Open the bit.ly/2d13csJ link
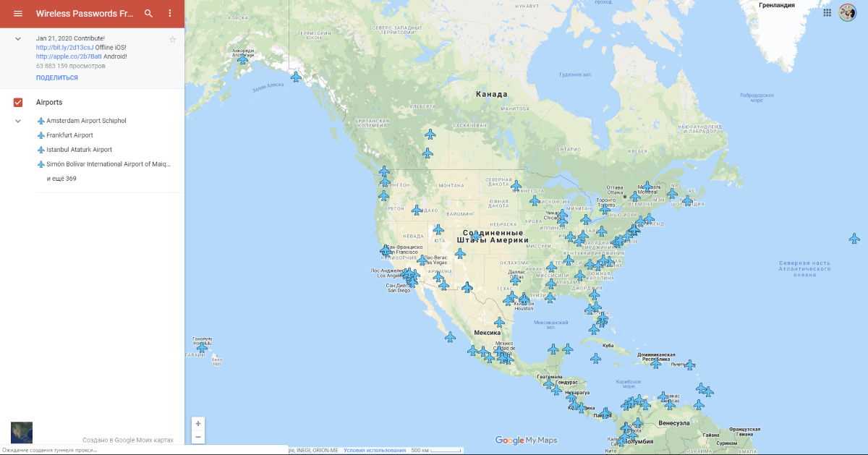The image size is (868, 455). [65, 47]
